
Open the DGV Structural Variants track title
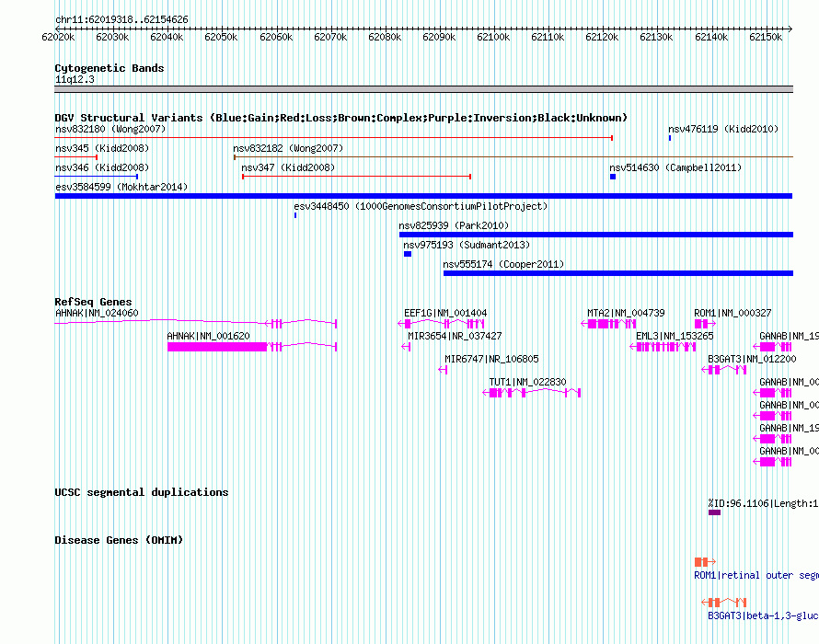coord(340,118)
